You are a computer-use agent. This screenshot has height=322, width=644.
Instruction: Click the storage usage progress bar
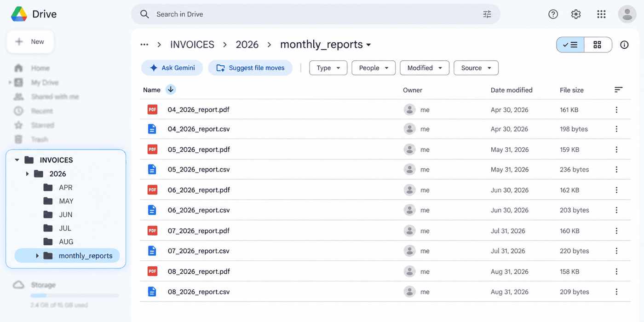[x=75, y=296]
